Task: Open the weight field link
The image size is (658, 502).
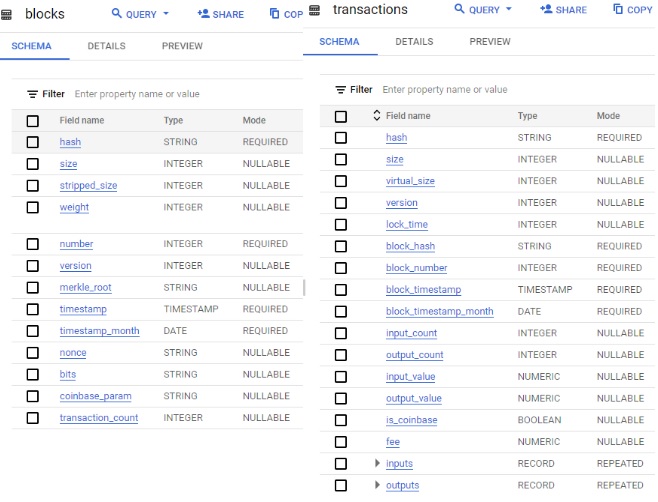Action: click(x=74, y=207)
